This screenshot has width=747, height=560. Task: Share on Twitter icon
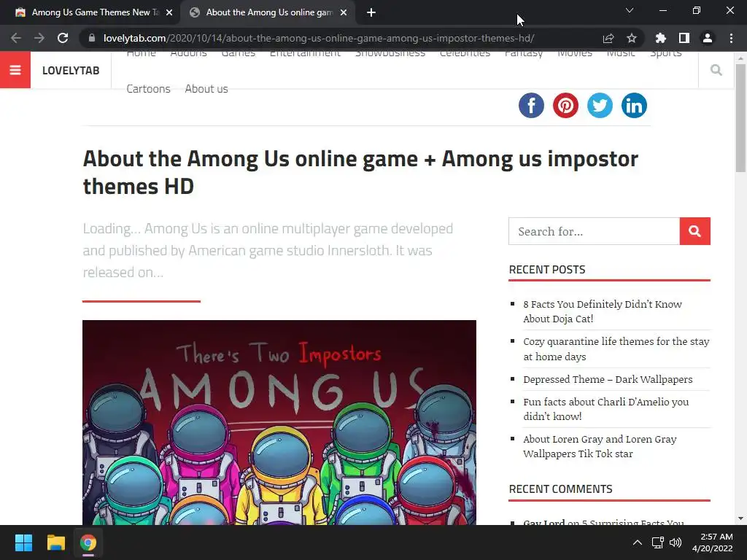(600, 105)
